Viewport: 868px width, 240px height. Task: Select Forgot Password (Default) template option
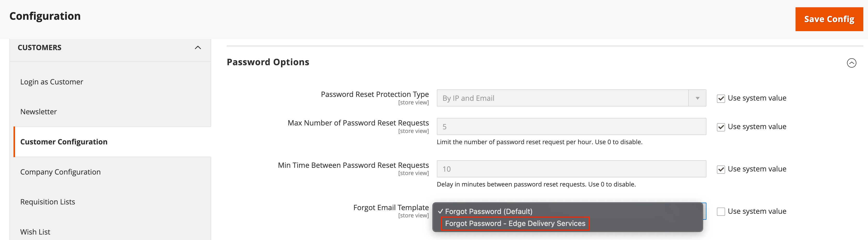pyautogui.click(x=489, y=211)
